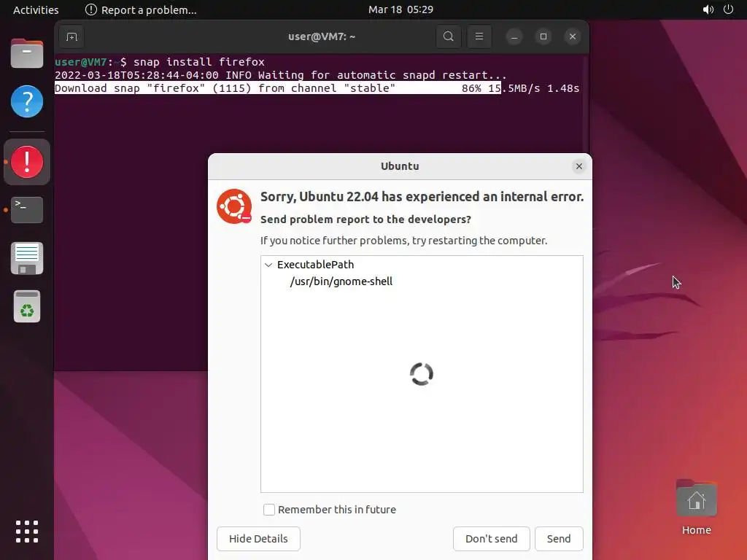Open the floppy disk drive icon in dock
This screenshot has width=747, height=560.
pyautogui.click(x=27, y=258)
